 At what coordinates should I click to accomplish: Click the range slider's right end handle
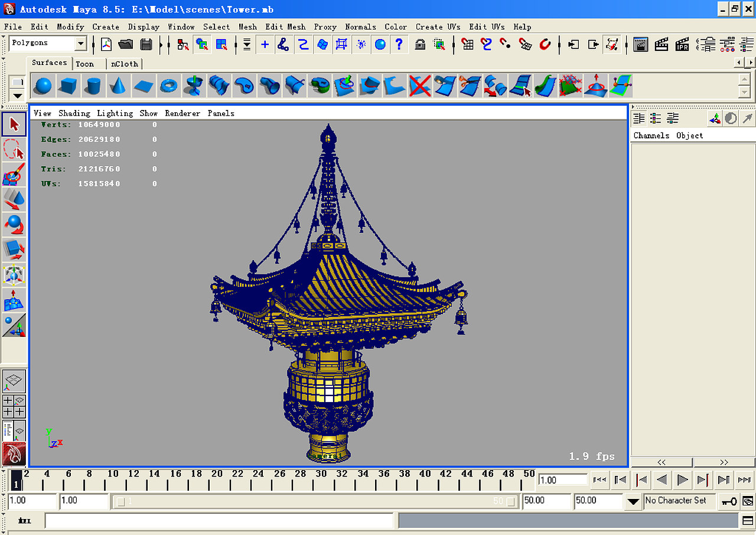pos(510,502)
